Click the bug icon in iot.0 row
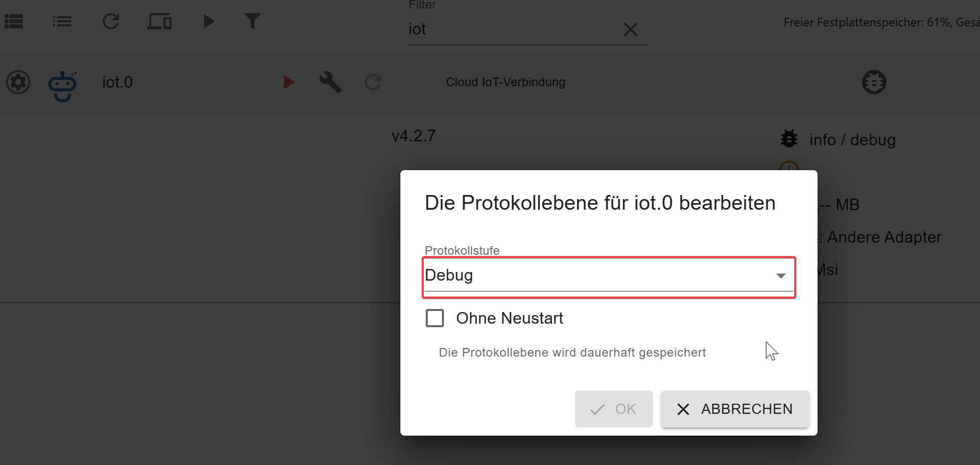The width and height of the screenshot is (980, 465). [874, 82]
